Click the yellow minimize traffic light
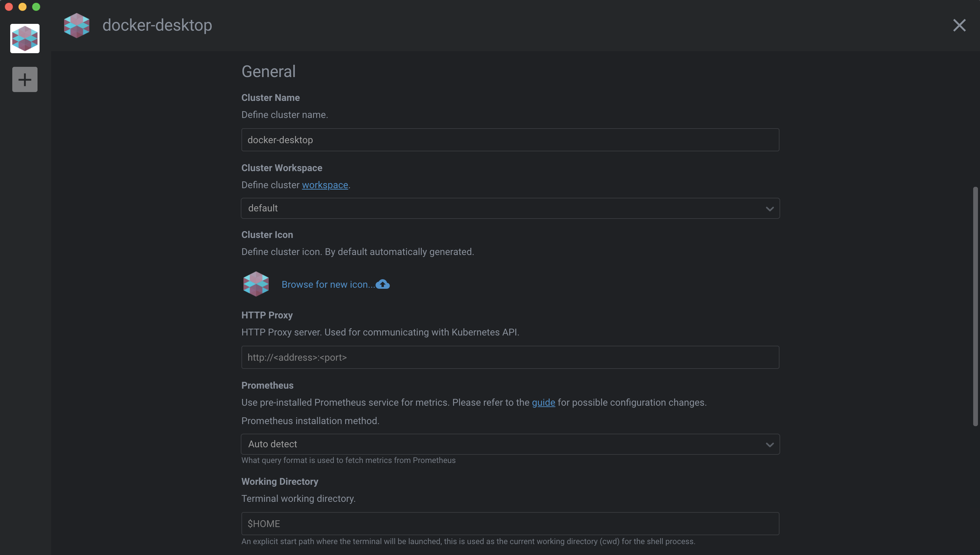 [x=23, y=6]
